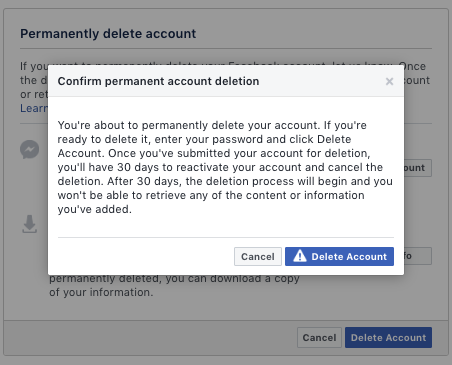Click the warning triangle icon on Delete Account
The height and width of the screenshot is (365, 452).
[x=300, y=256]
